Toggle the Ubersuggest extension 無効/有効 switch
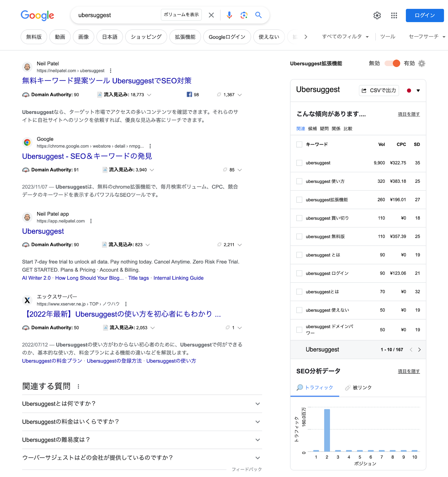 [392, 63]
